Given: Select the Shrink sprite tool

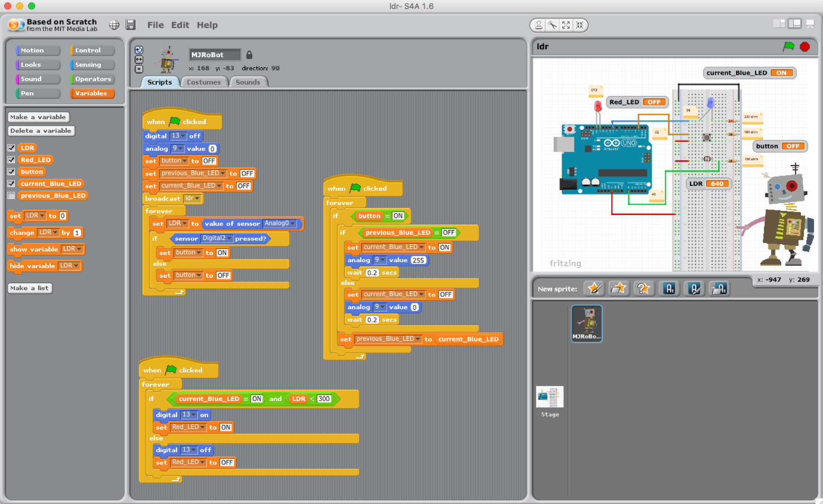Looking at the screenshot, I should coord(580,25).
